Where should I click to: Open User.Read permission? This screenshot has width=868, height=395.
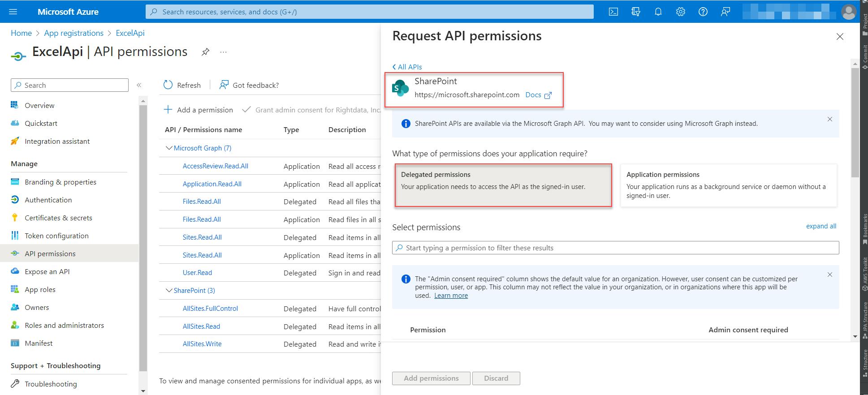click(197, 272)
